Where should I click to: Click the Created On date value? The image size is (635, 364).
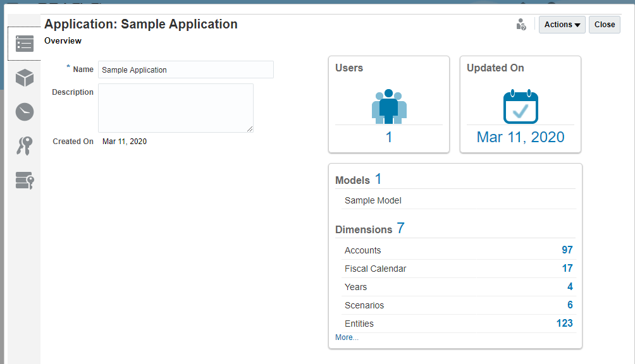tap(125, 142)
